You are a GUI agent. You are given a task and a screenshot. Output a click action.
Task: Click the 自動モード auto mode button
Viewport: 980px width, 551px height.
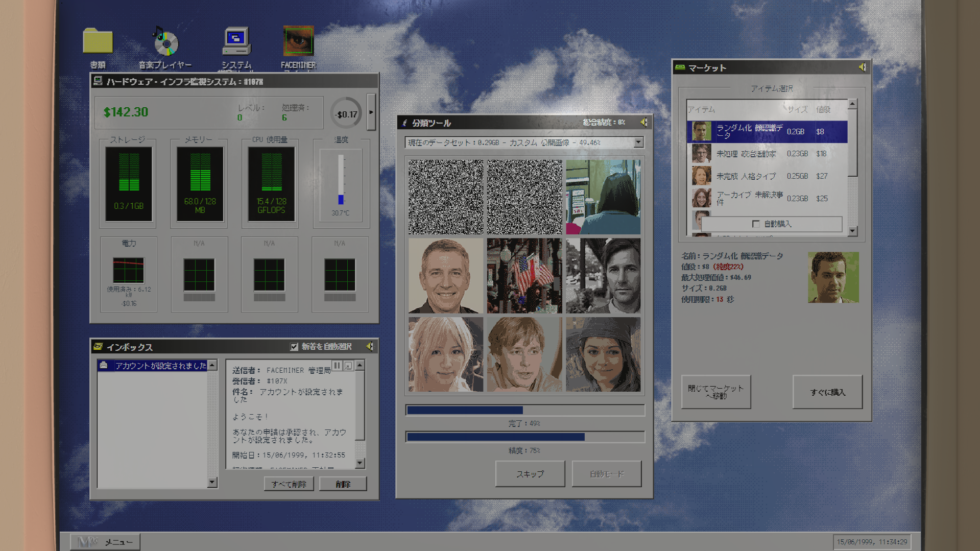[x=607, y=474]
